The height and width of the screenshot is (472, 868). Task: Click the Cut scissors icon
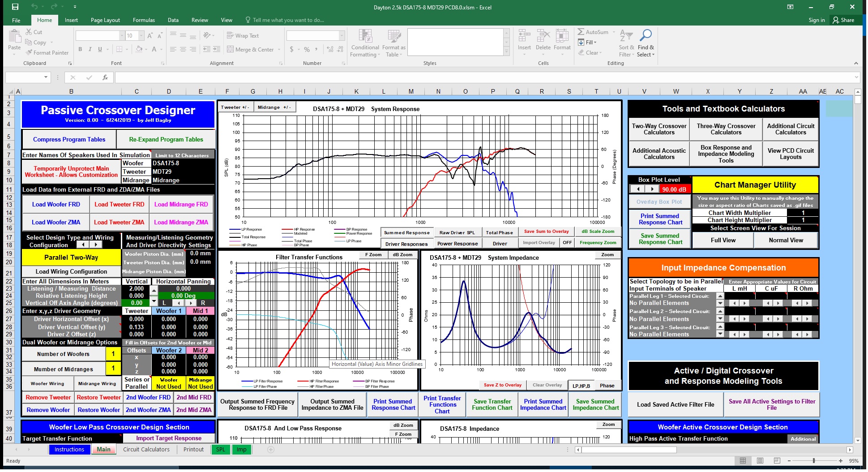click(29, 32)
